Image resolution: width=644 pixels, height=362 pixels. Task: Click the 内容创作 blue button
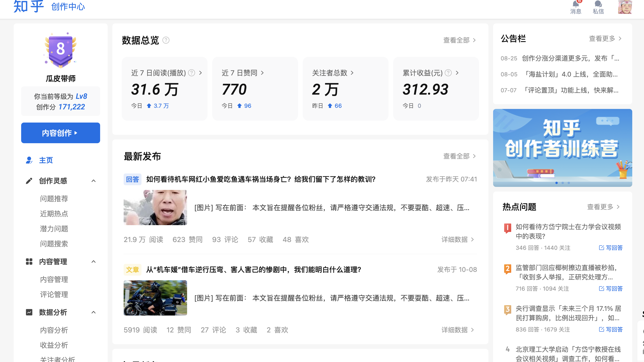(60, 133)
